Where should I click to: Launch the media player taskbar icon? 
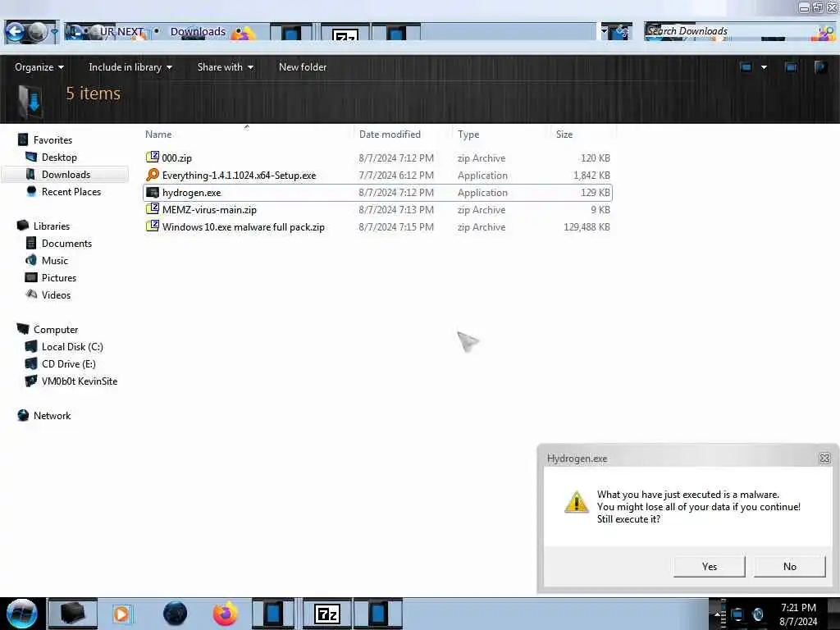coord(121,614)
